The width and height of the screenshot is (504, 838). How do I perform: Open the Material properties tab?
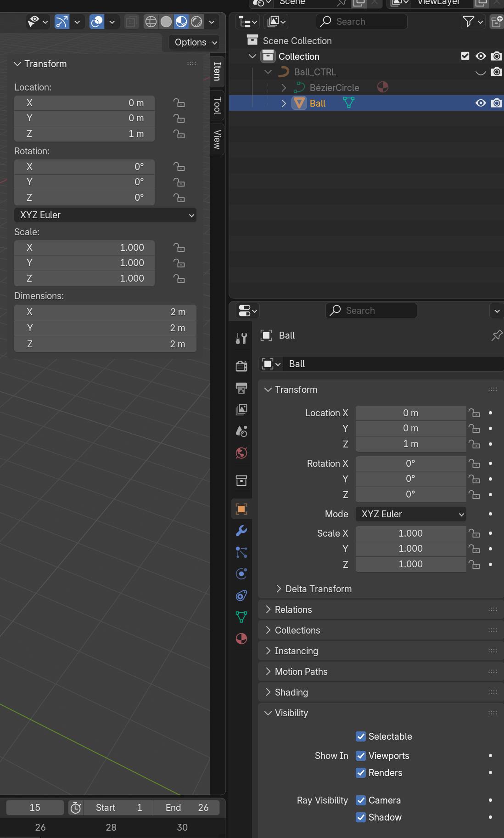click(x=241, y=639)
